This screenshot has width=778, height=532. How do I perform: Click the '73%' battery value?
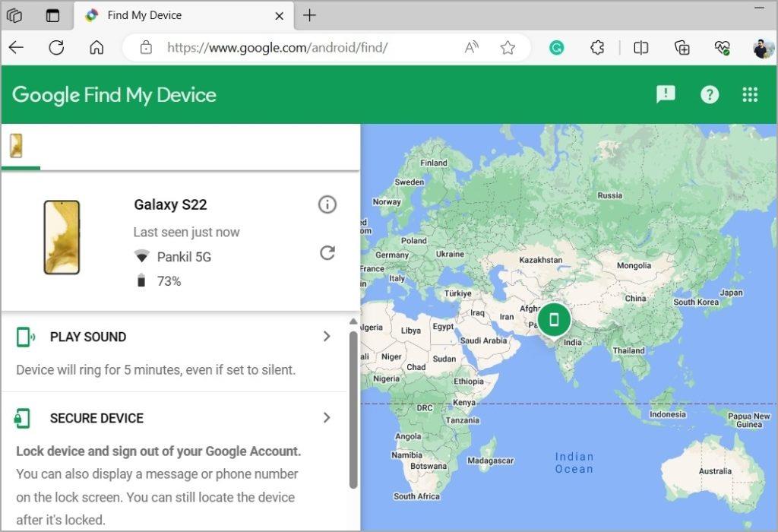click(x=169, y=281)
